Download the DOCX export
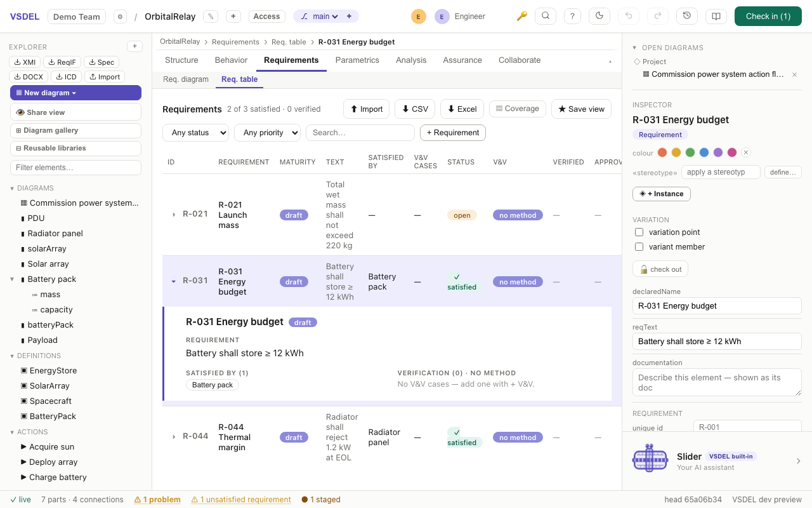The image size is (812, 508). [29, 77]
